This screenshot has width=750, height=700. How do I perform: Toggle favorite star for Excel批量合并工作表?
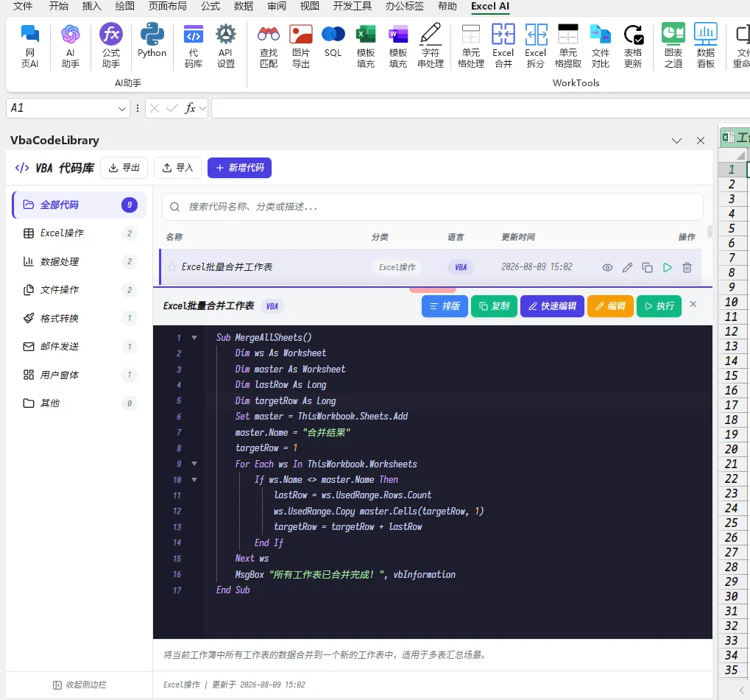[x=172, y=267]
